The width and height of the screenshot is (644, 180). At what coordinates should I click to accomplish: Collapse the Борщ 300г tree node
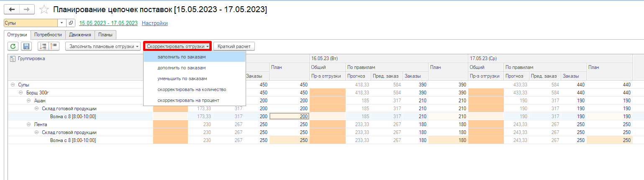pyautogui.click(x=21, y=92)
